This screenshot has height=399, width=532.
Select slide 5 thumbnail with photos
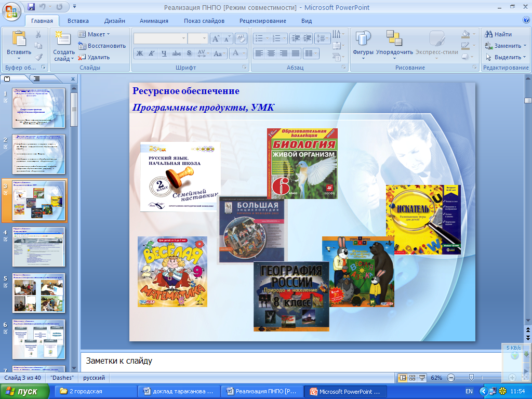(x=38, y=293)
